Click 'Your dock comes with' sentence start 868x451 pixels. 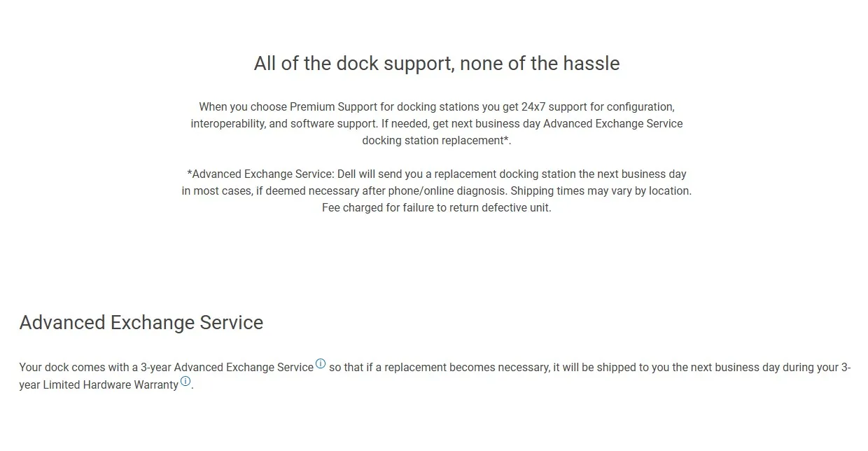[73, 368]
